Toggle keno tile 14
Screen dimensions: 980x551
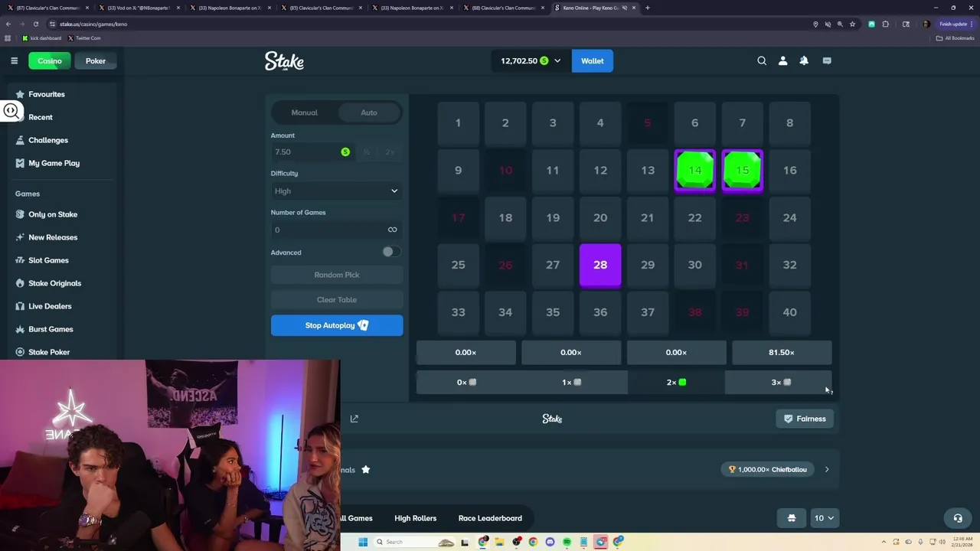click(x=694, y=170)
